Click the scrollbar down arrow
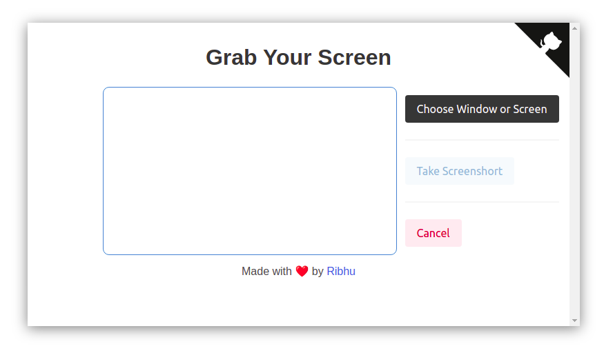604x364 pixels. click(x=575, y=320)
